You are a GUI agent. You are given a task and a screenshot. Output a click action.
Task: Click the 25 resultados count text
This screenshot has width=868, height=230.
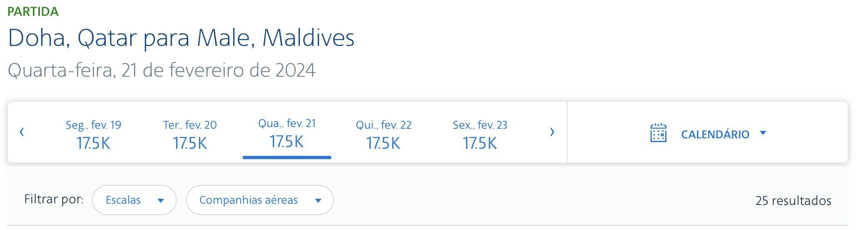[x=793, y=201]
